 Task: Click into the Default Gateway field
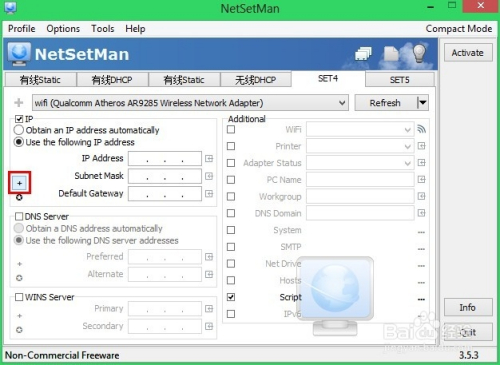(x=165, y=193)
